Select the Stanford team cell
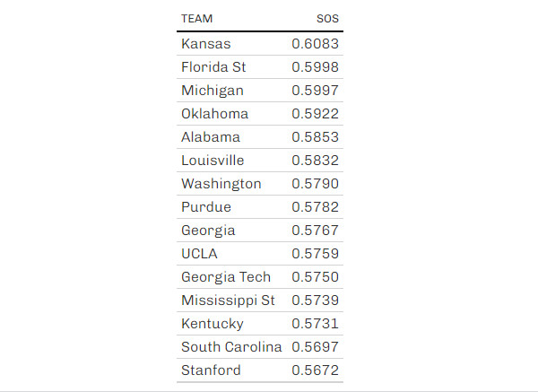This screenshot has height=392, width=538. (211, 370)
